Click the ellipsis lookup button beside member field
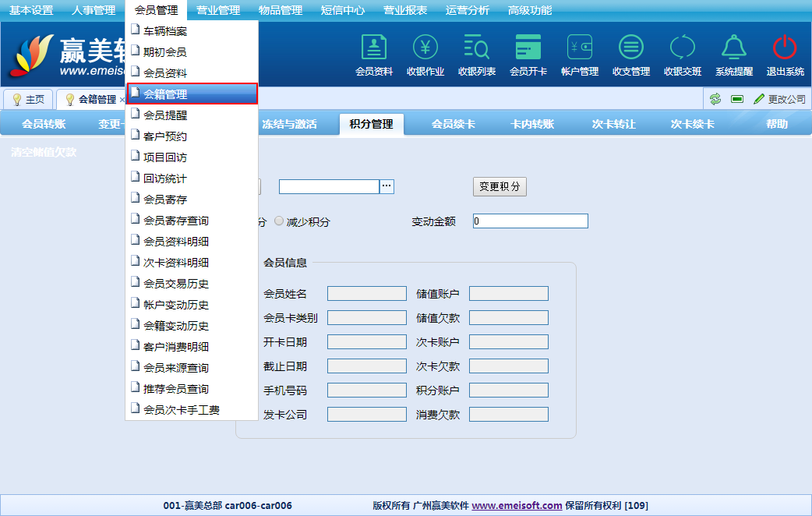 (387, 186)
